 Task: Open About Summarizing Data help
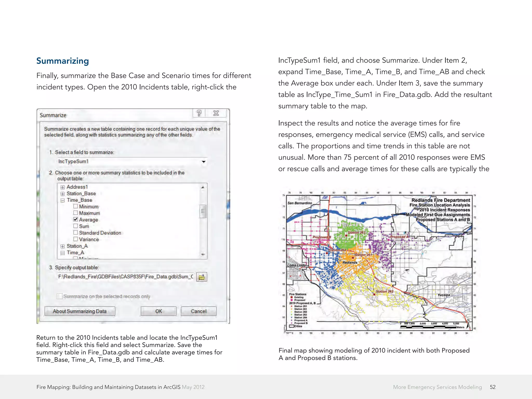(x=80, y=311)
